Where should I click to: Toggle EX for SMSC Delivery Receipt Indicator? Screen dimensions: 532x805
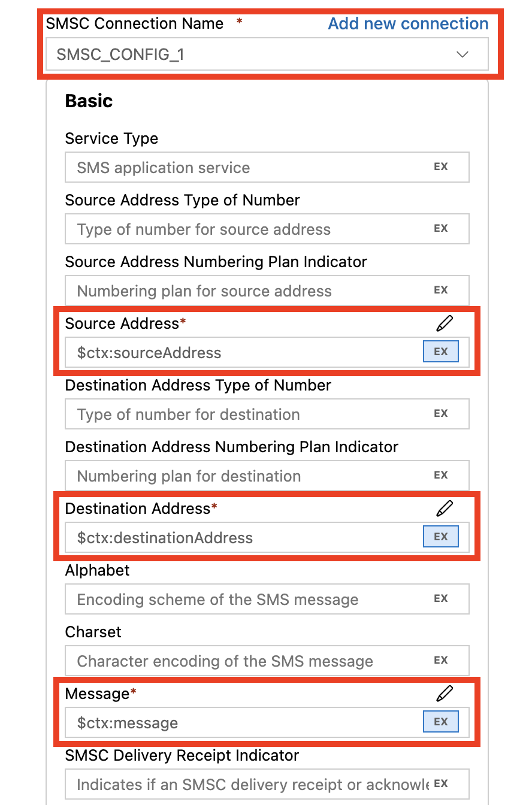[x=441, y=784]
